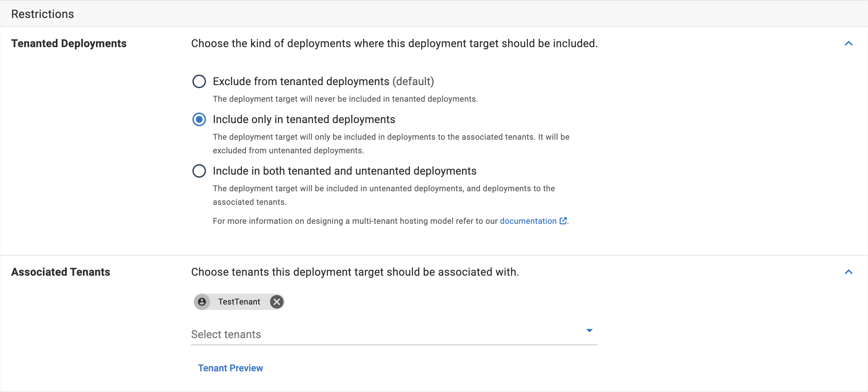Click the Tenanted Deployments section label

69,43
